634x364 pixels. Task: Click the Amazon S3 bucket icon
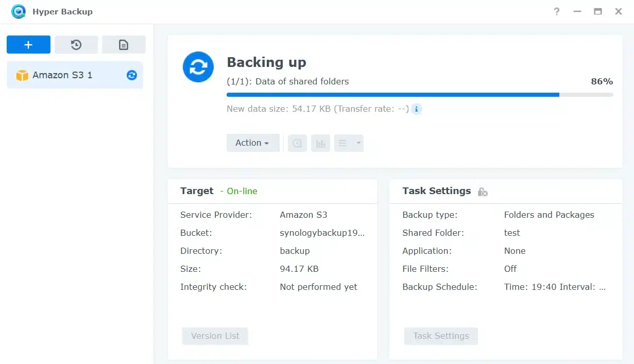[22, 75]
